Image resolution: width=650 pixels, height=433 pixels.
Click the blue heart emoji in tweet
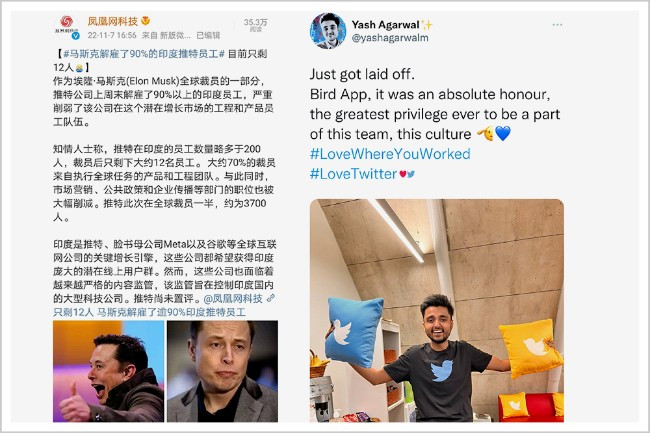503,133
